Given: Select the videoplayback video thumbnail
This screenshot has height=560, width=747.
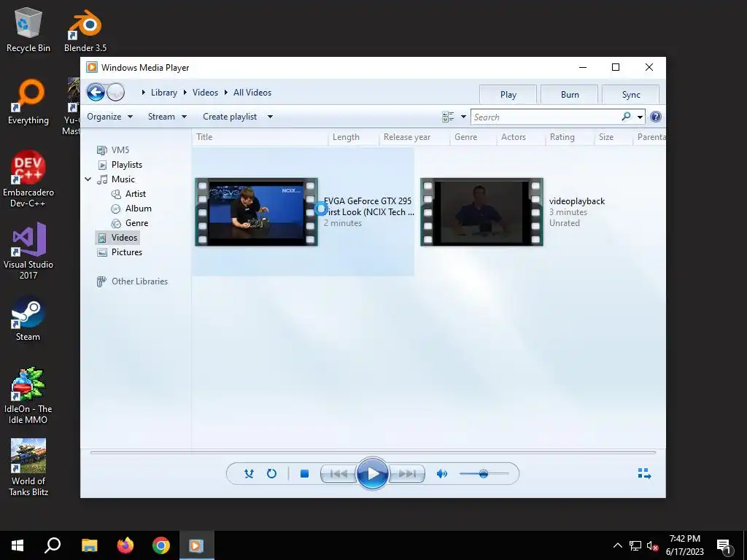Looking at the screenshot, I should [481, 212].
